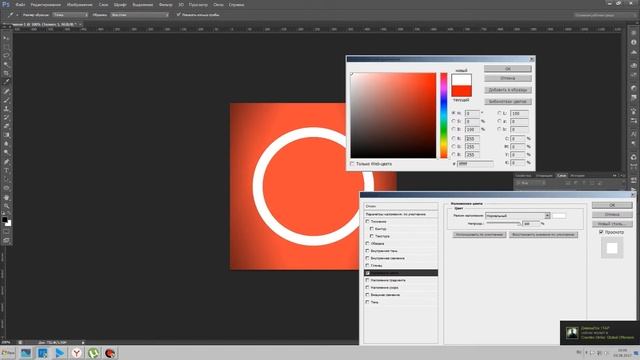Open the Фильтр menu

click(x=165, y=4)
